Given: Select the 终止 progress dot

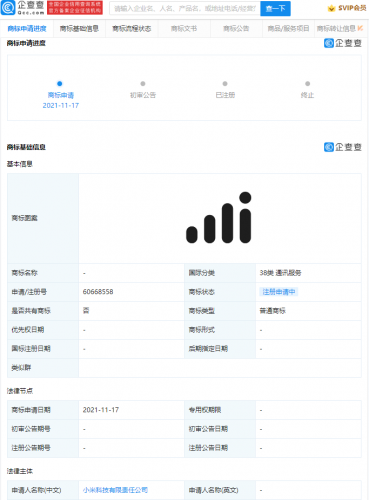Looking at the screenshot, I should pos(307,83).
